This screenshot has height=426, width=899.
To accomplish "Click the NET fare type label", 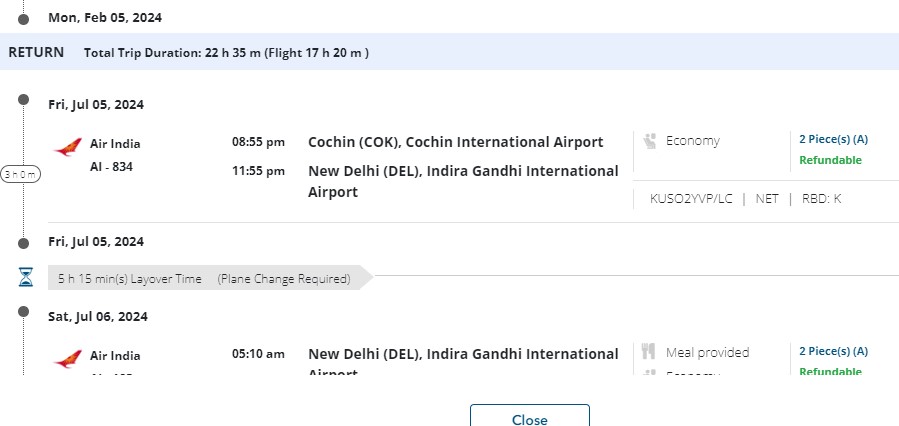I will [767, 198].
